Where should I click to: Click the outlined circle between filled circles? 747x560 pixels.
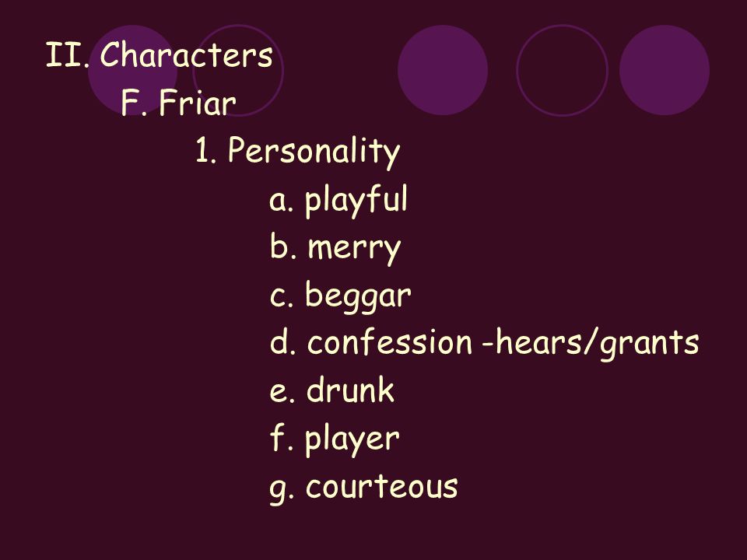[x=562, y=70]
